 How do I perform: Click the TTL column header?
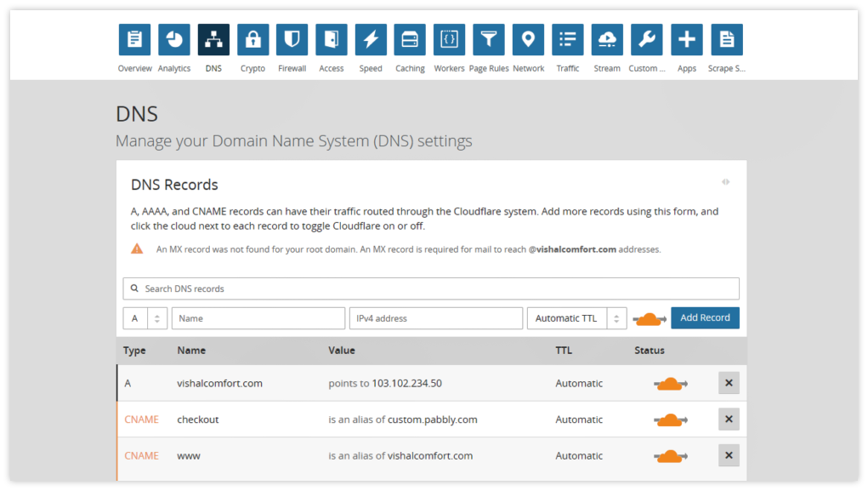(x=564, y=351)
